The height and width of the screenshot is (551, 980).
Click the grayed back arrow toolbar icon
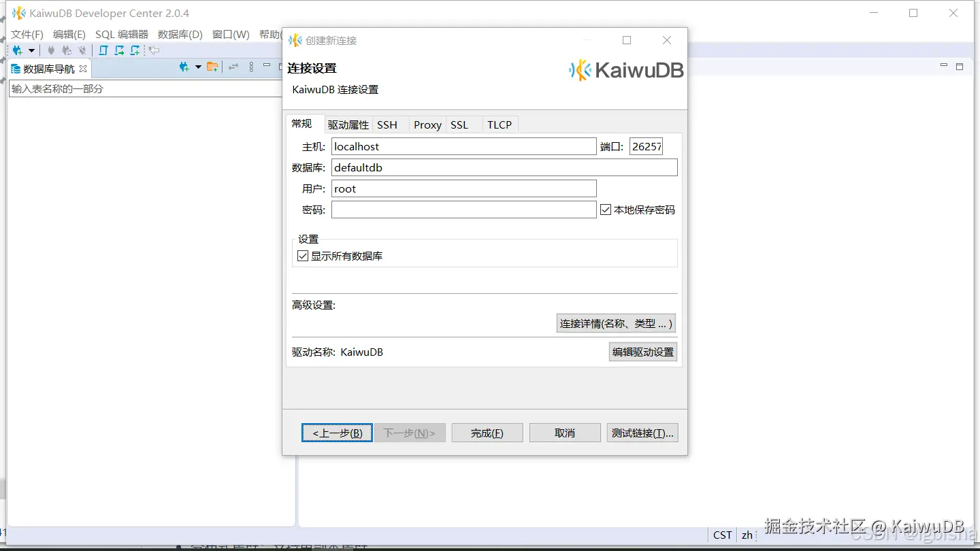(154, 50)
